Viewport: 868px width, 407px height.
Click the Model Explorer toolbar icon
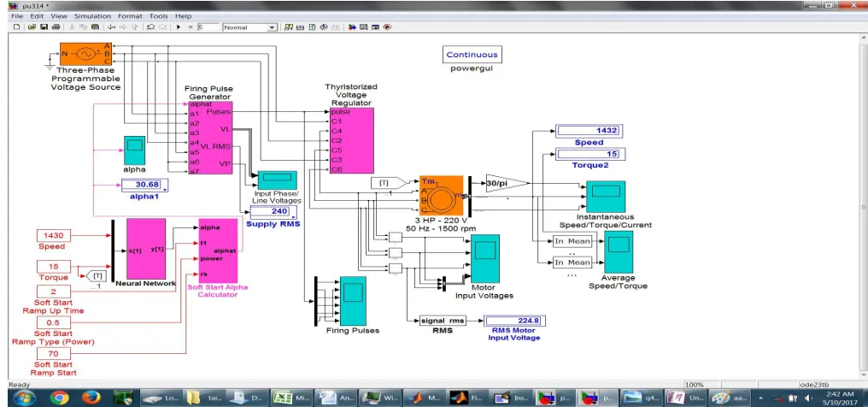point(364,27)
